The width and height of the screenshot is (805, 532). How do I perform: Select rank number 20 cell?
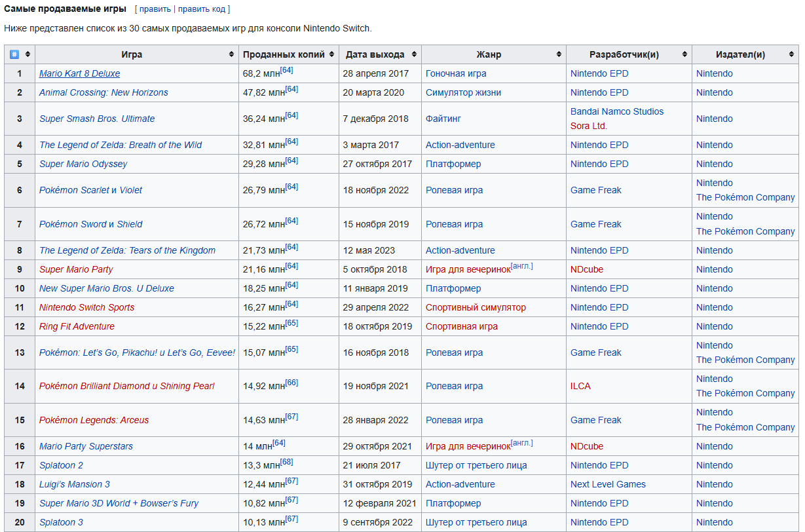click(x=20, y=522)
